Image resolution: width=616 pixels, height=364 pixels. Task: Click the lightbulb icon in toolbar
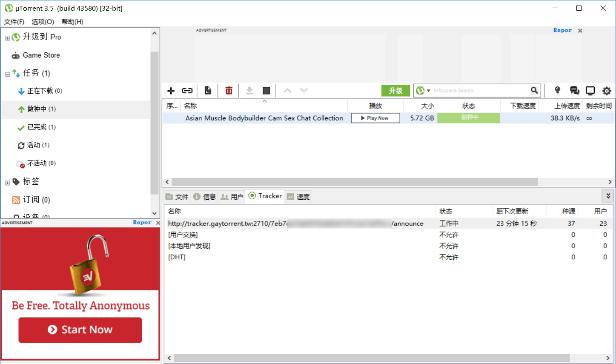pos(557,90)
